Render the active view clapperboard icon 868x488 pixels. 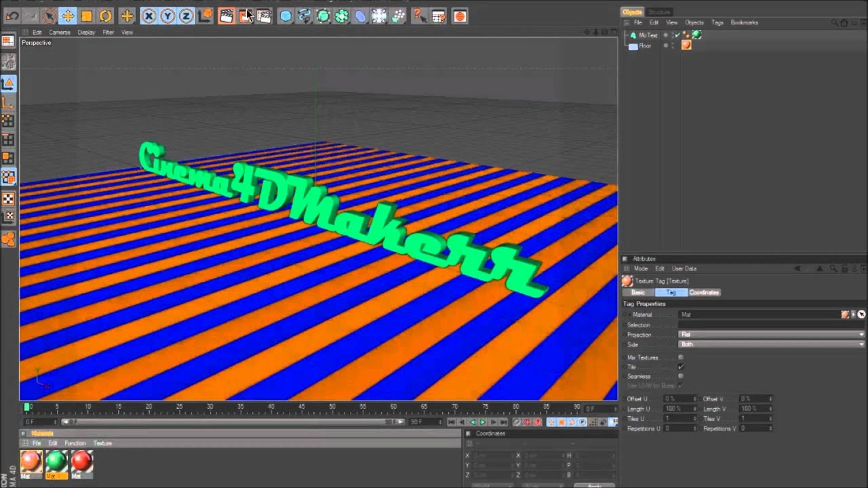click(x=226, y=16)
